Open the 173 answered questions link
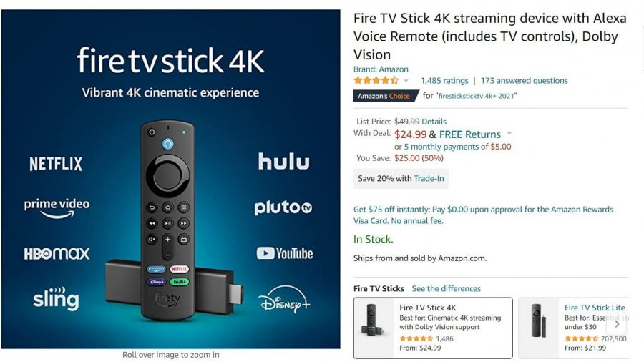 coord(524,80)
